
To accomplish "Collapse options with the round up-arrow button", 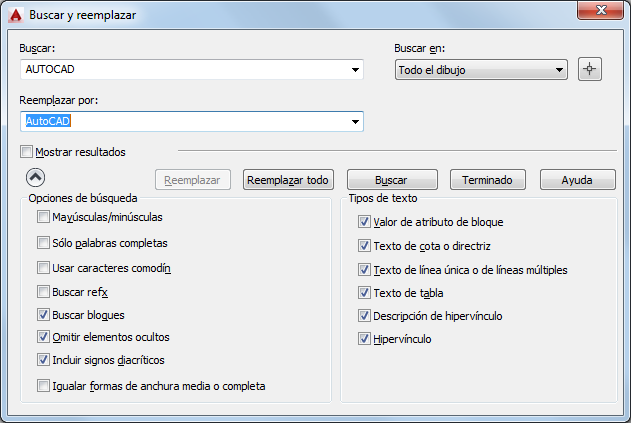I will 35,177.
